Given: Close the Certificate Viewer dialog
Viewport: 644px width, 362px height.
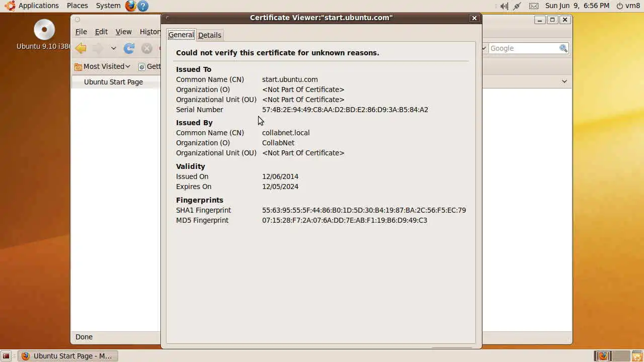Looking at the screenshot, I should tap(474, 18).
